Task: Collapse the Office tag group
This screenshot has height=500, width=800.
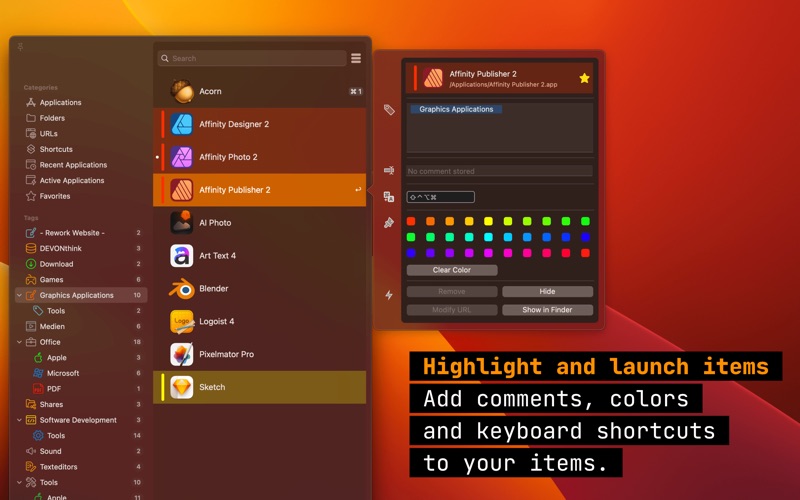Action: coord(19,342)
